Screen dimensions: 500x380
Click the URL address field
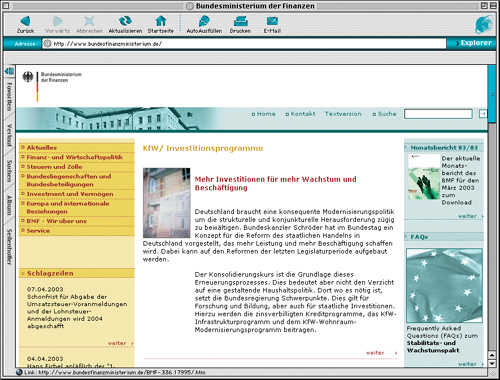(244, 43)
